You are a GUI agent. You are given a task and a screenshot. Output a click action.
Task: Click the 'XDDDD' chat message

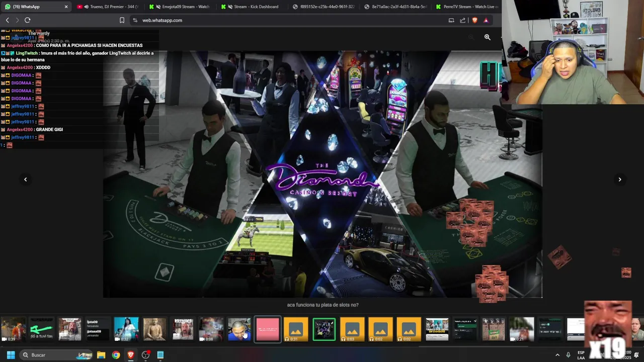[x=43, y=67]
